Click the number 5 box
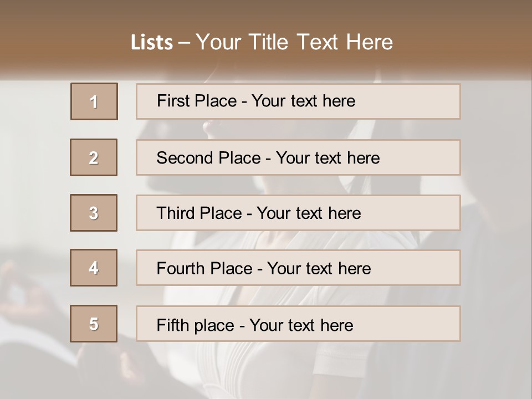 coord(94,324)
